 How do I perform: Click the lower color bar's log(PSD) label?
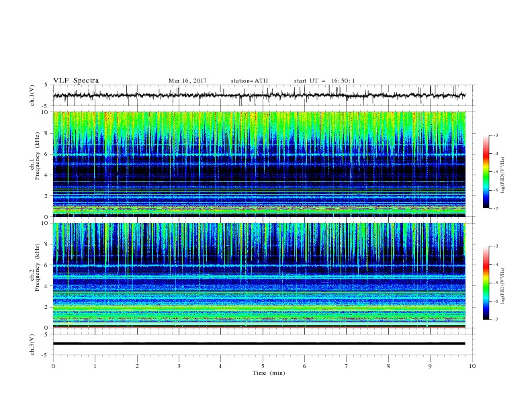503,286
